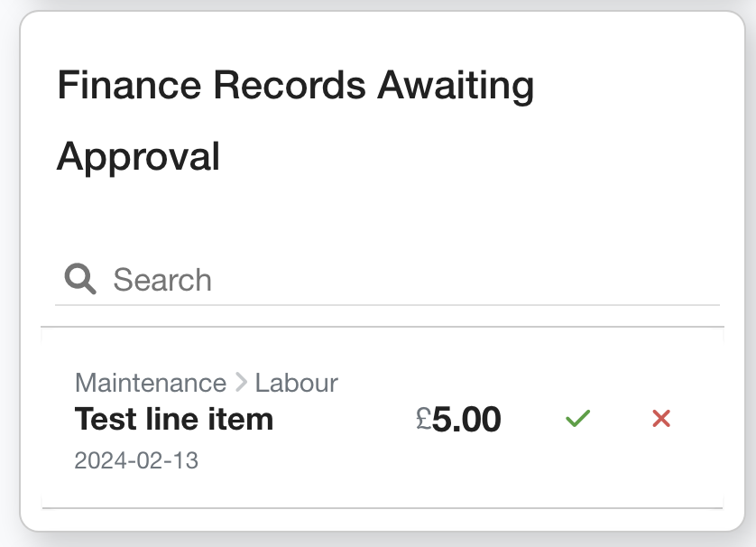Open the Test line item record
756x547 pixels.
174,419
